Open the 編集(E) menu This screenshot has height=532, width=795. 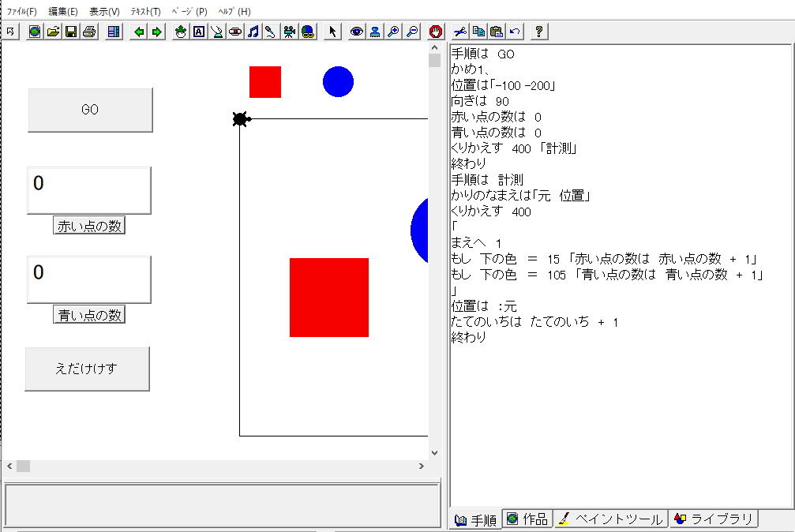(63, 11)
